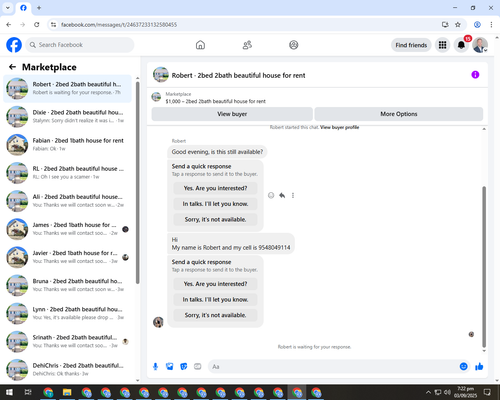500x400 pixels.
Task: Click View buyer button
Action: [232, 114]
